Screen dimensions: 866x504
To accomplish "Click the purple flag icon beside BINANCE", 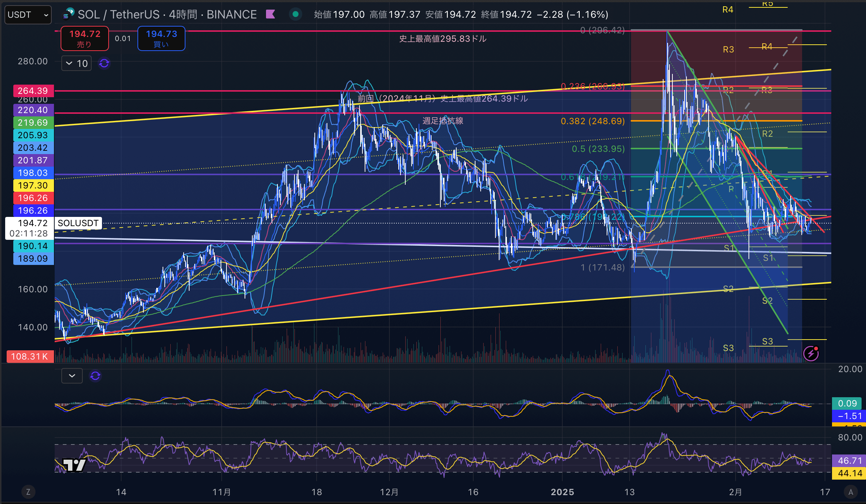I will 270,14.
